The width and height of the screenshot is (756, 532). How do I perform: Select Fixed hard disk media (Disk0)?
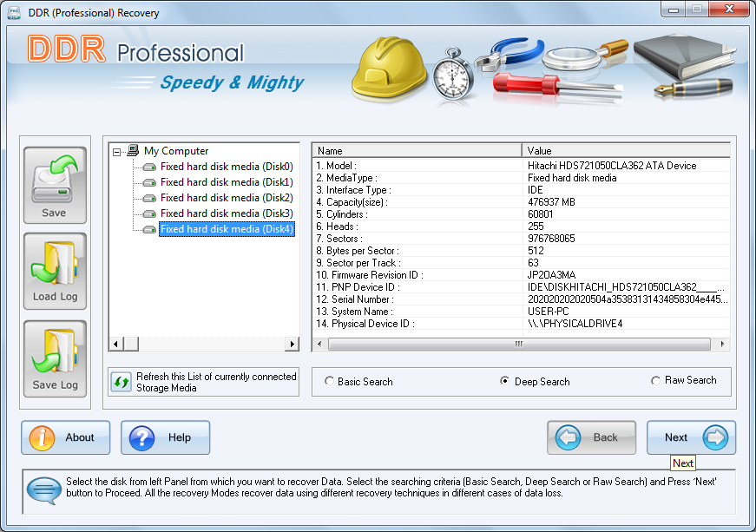226,167
